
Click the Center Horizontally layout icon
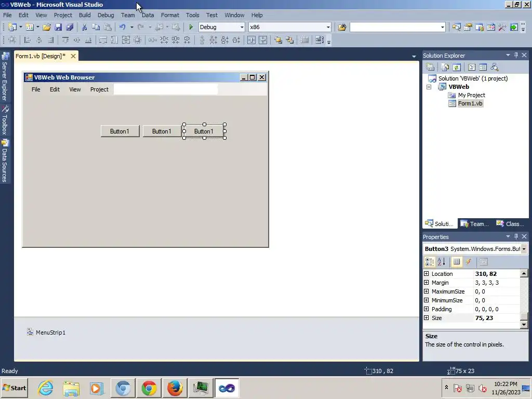tap(251, 40)
